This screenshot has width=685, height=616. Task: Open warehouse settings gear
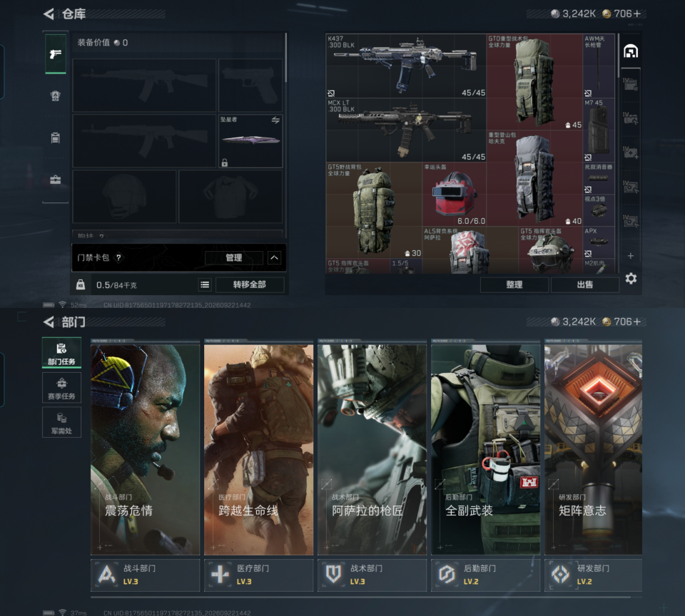[631, 279]
